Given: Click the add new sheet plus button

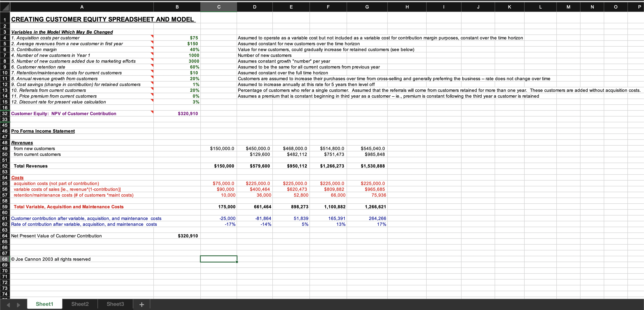Looking at the screenshot, I should (x=142, y=304).
